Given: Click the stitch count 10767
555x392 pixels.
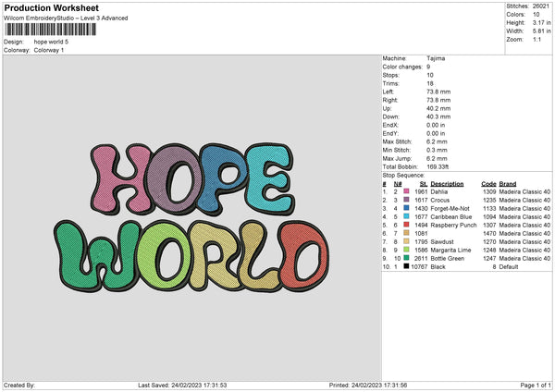Looking at the screenshot, I should click(x=419, y=267).
